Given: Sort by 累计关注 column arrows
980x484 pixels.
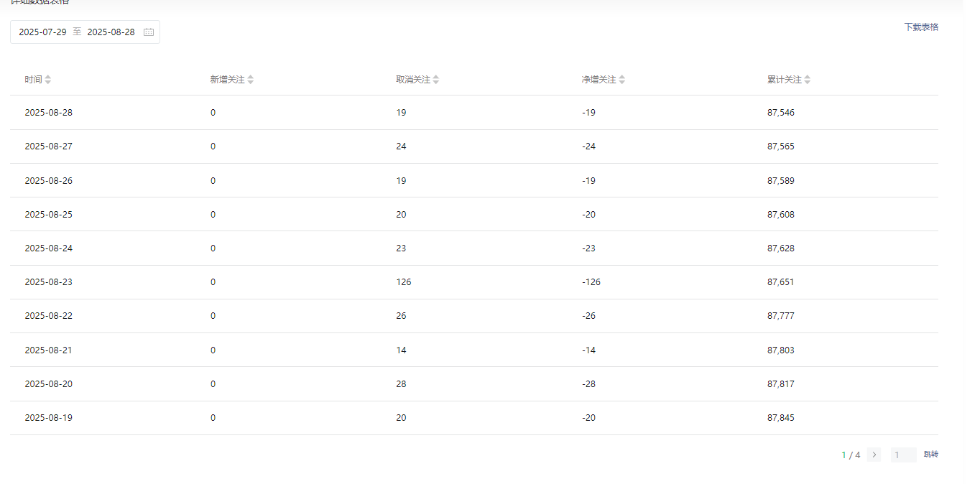Looking at the screenshot, I should (808, 80).
